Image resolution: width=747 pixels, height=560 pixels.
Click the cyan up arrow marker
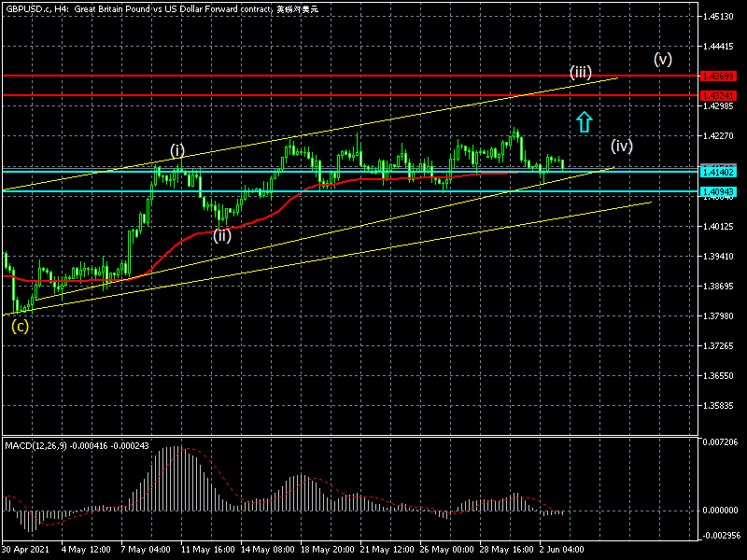click(x=584, y=121)
